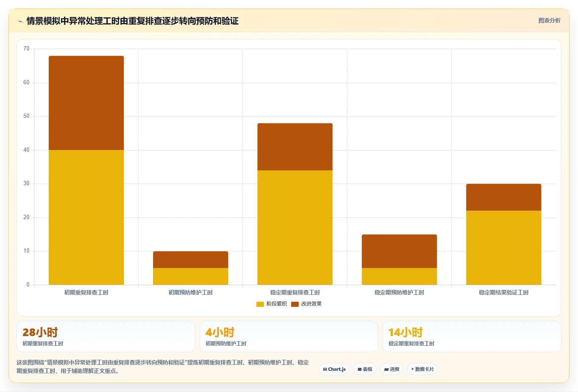The image size is (578, 392).
Task: Click the brown segment of 稳定期重复排查工时 bar
Action: pos(295,147)
